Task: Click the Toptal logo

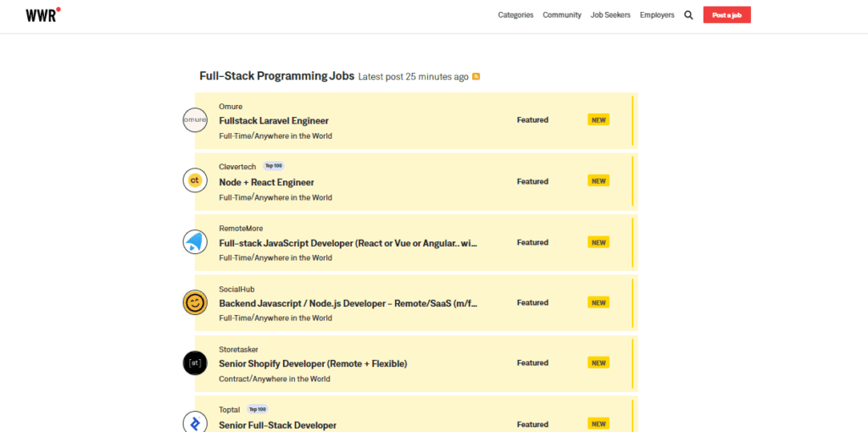Action: point(195,423)
